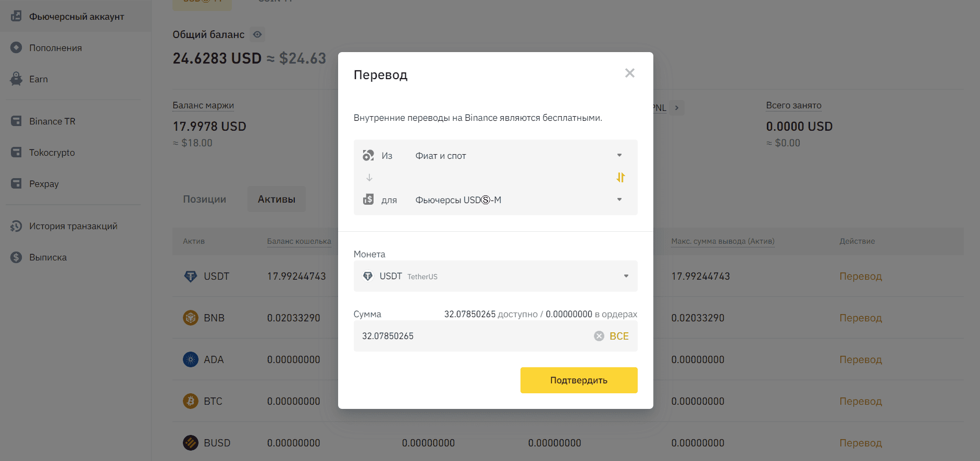Screen dimensions: 980x461
Task: Open Пополнения in the sidebar
Action: pyautogui.click(x=56, y=48)
